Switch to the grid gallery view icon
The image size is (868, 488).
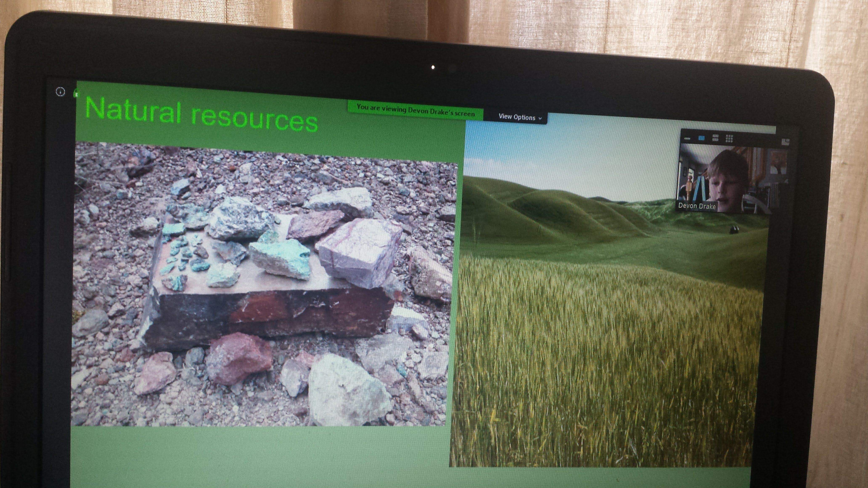(x=729, y=138)
